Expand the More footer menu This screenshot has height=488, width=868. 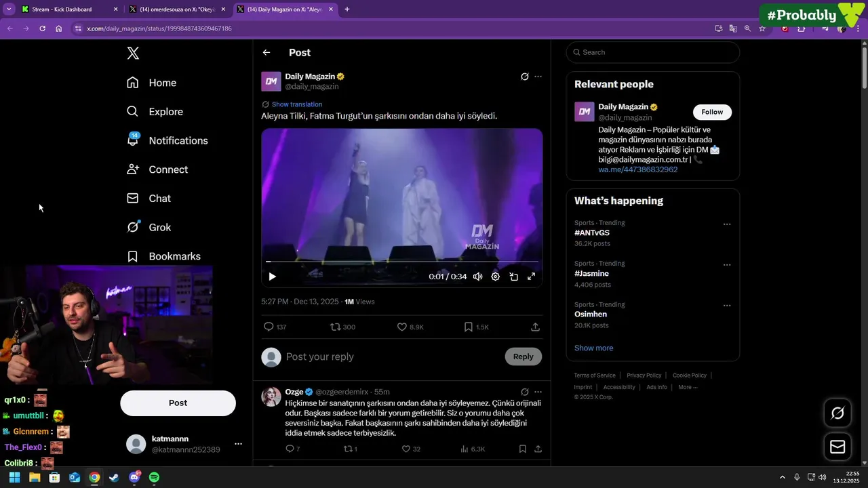(x=688, y=387)
